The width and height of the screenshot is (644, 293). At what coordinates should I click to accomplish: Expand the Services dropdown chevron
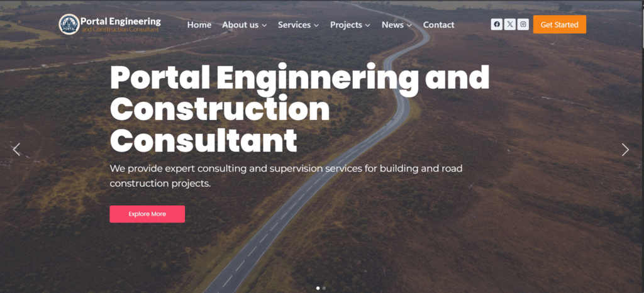[x=316, y=25]
